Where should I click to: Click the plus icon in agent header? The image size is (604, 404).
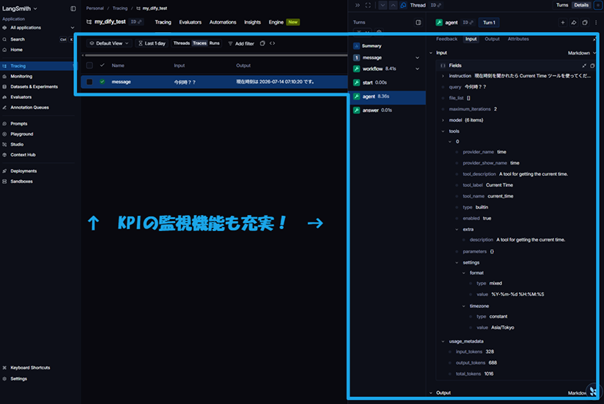[x=563, y=22]
